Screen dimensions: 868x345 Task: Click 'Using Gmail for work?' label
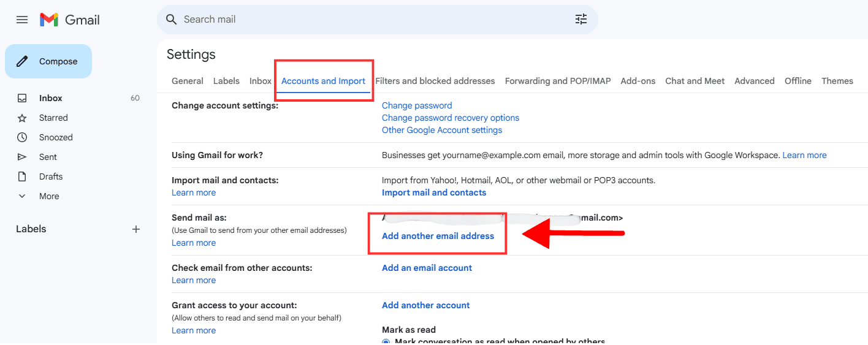[x=218, y=155]
